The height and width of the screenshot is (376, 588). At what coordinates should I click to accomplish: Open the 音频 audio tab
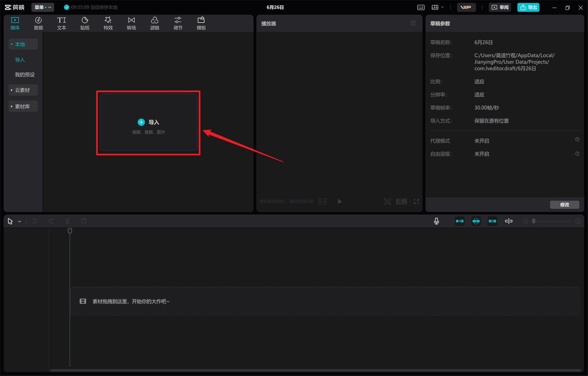pyautogui.click(x=38, y=23)
